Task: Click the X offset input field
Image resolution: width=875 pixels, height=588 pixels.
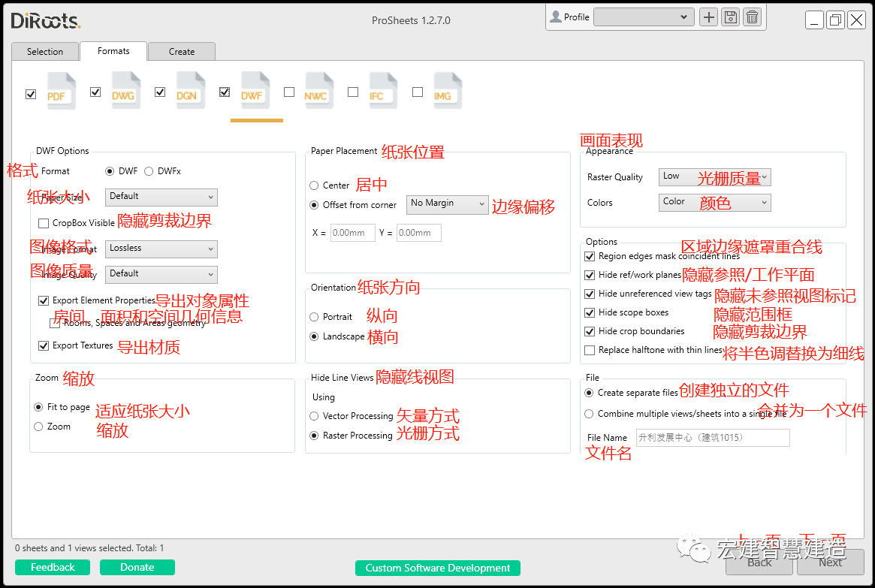Action: pos(353,233)
